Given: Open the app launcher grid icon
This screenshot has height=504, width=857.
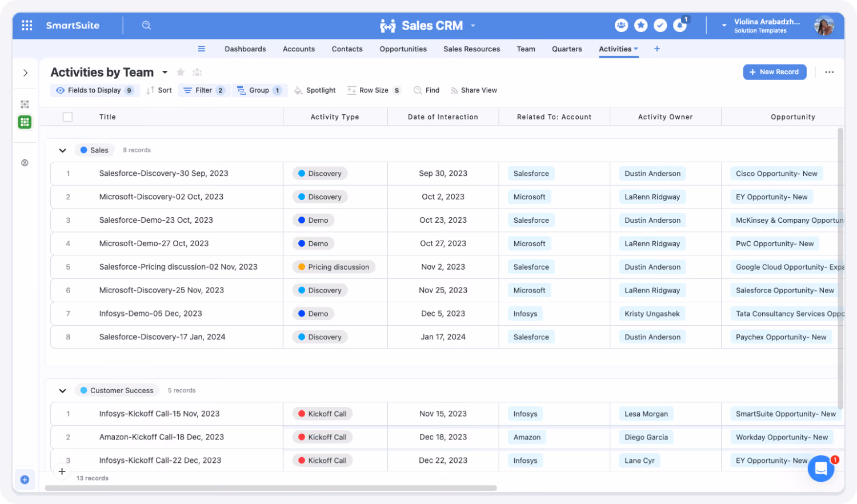Looking at the screenshot, I should (x=27, y=25).
